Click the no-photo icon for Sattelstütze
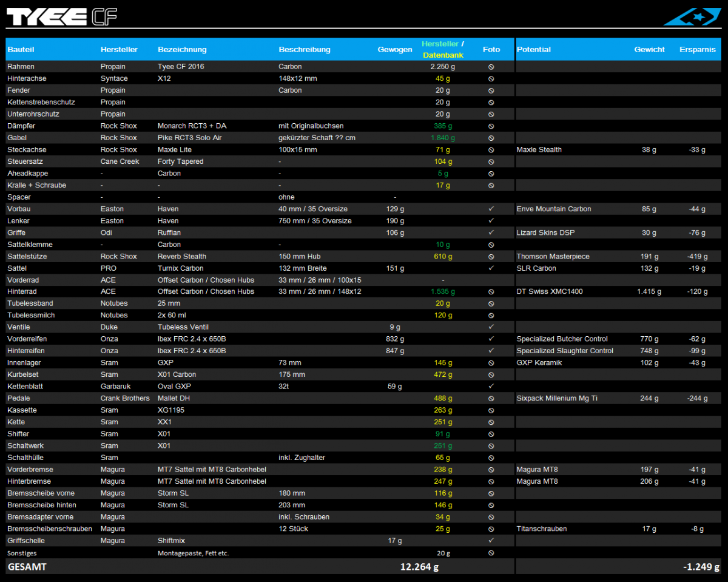Image resolution: width=728 pixels, height=582 pixels. [x=491, y=257]
